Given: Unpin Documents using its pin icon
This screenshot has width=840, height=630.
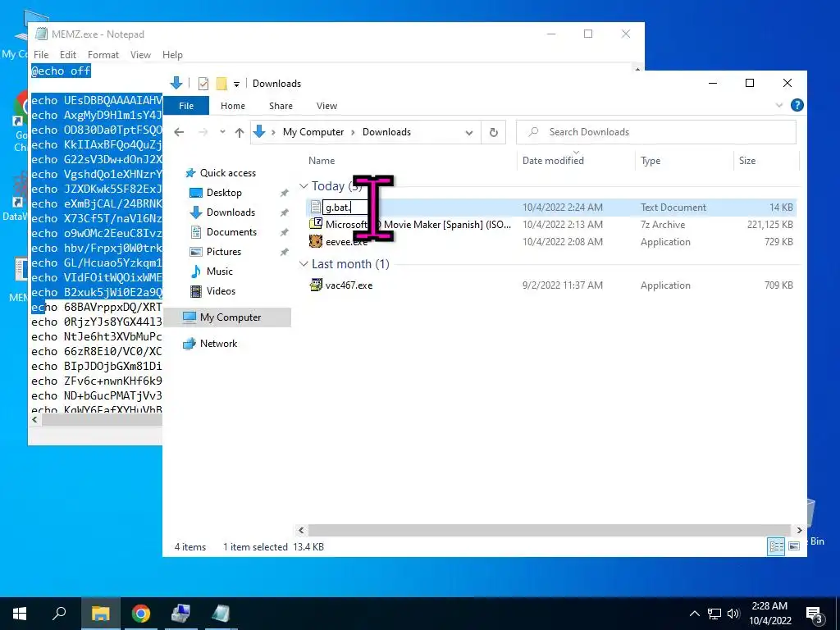Looking at the screenshot, I should (x=284, y=232).
